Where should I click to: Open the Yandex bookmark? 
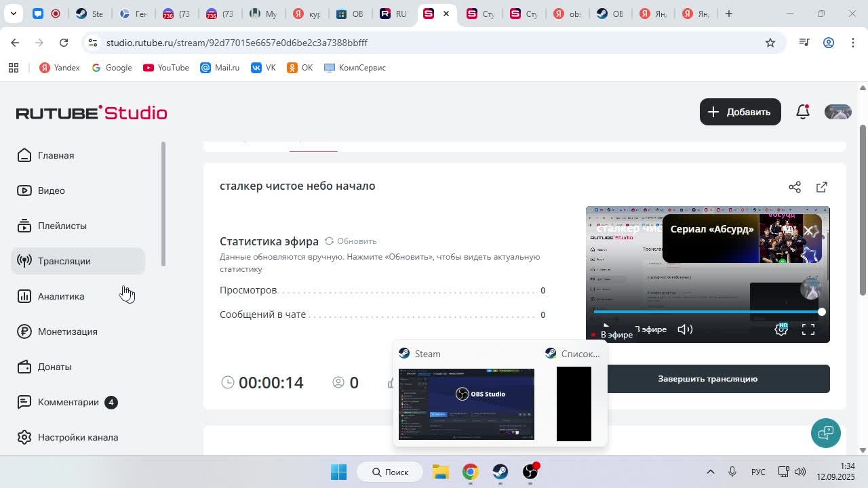click(60, 68)
